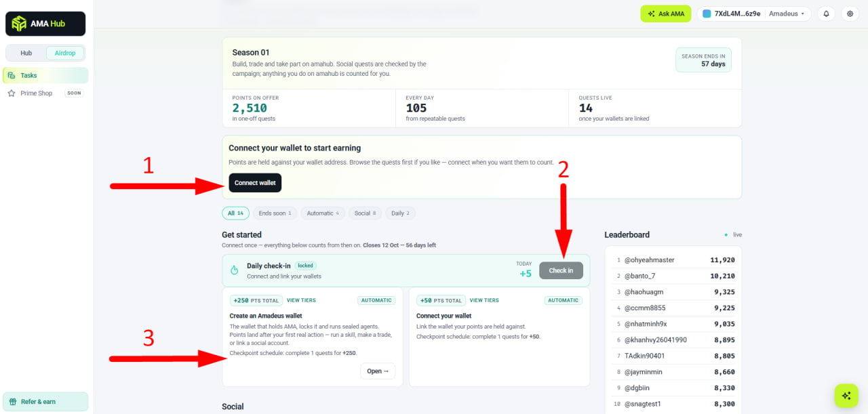Click the wallet avatar icon in header
868x414 pixels.
(707, 14)
